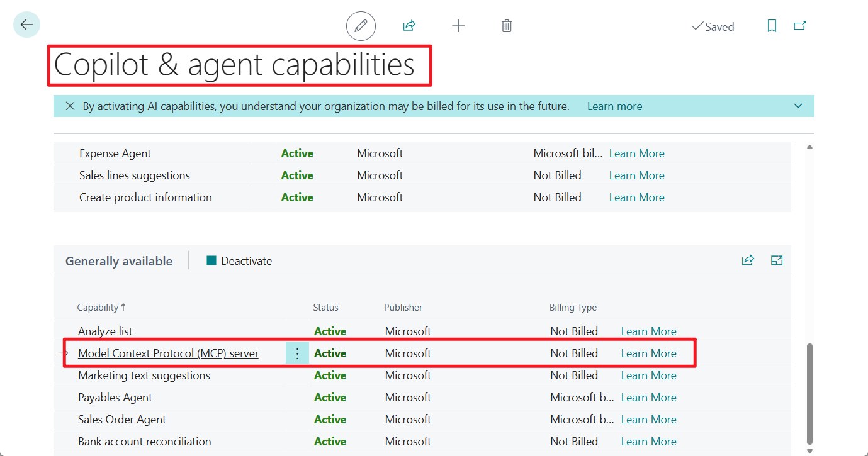
Task: Click the trash delete icon
Action: (507, 26)
